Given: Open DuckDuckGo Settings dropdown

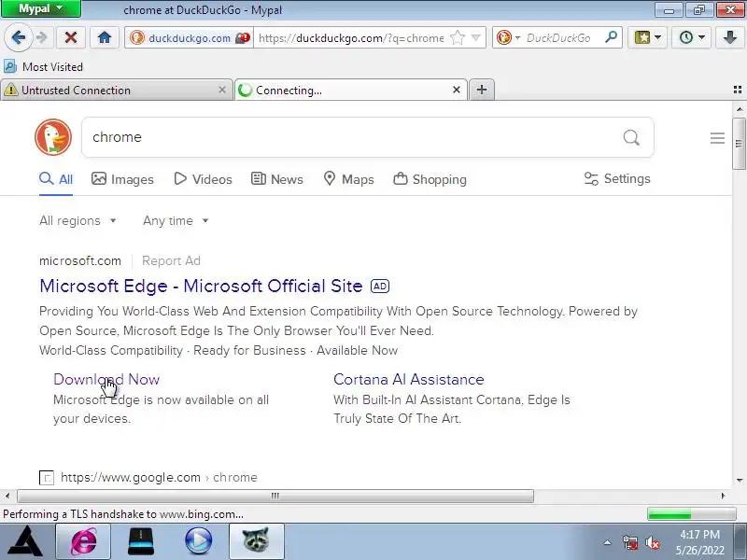Looking at the screenshot, I should tap(617, 178).
